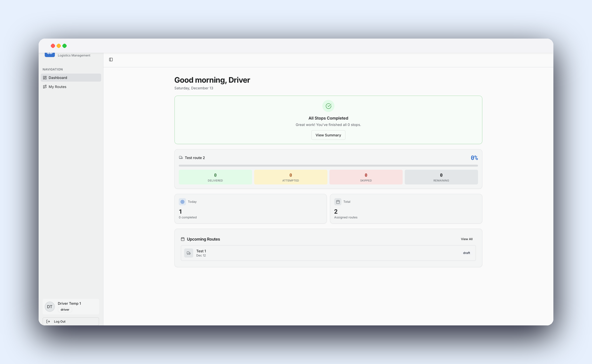
Task: Click the Today stats card
Action: click(x=251, y=209)
